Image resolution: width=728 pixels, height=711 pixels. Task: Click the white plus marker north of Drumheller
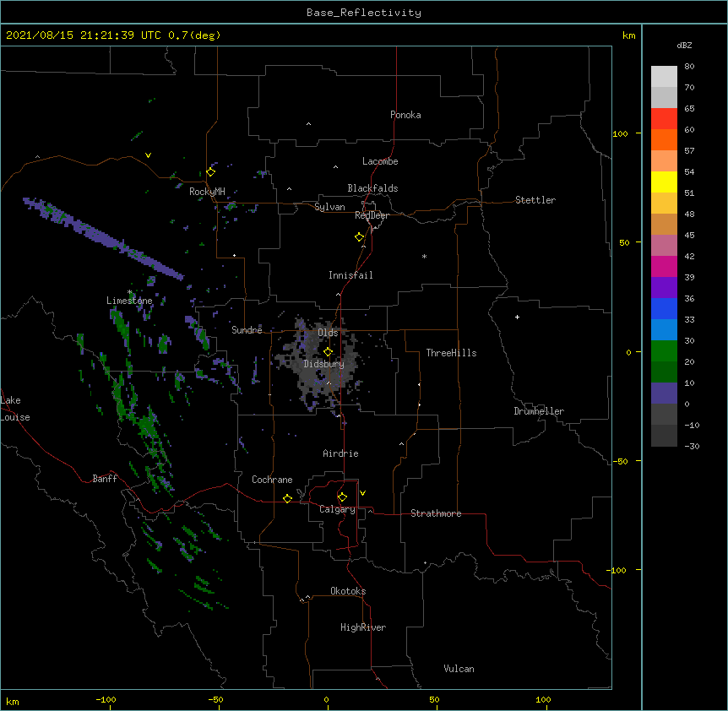[x=517, y=317]
